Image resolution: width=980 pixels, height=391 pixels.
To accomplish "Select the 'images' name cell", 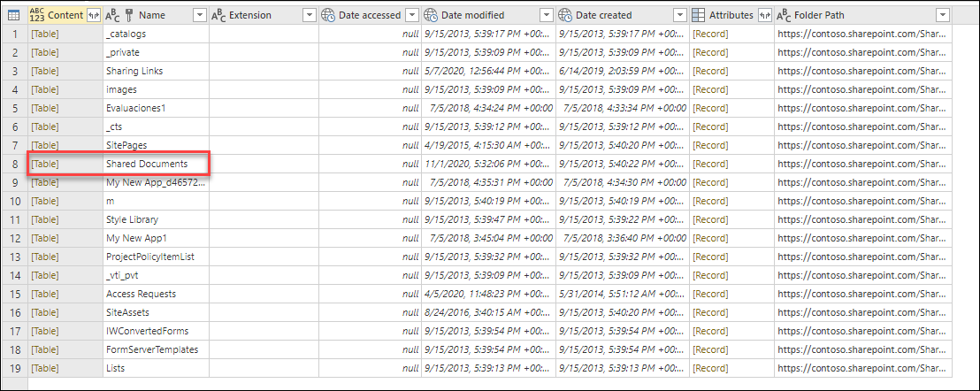I will [156, 89].
